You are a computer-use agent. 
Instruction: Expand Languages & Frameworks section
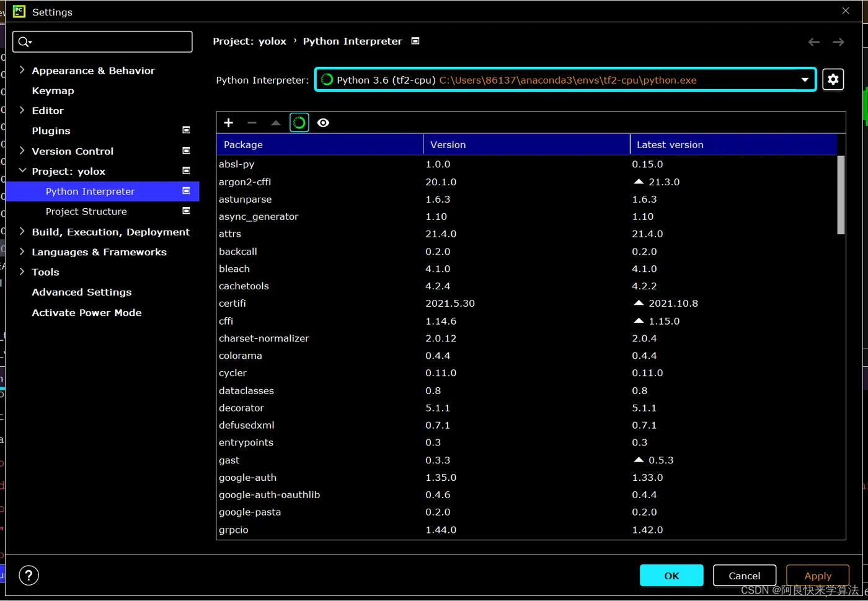[22, 252]
